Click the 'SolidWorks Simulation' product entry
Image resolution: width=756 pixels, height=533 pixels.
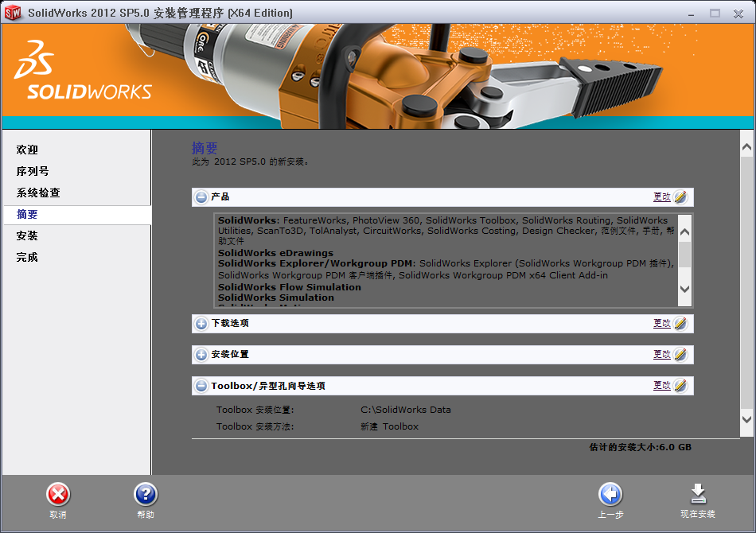pos(276,298)
